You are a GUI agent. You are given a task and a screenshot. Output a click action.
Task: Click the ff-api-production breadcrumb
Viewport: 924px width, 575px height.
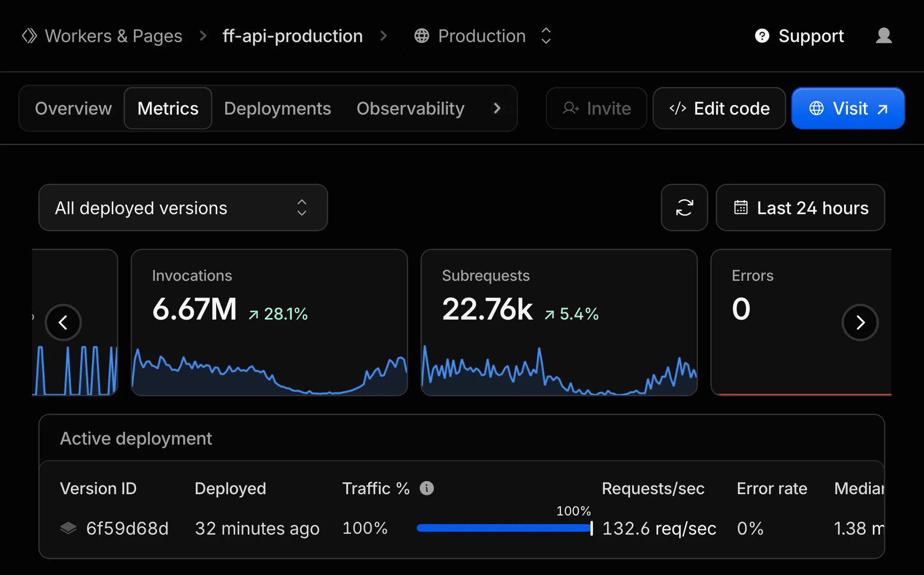[293, 36]
